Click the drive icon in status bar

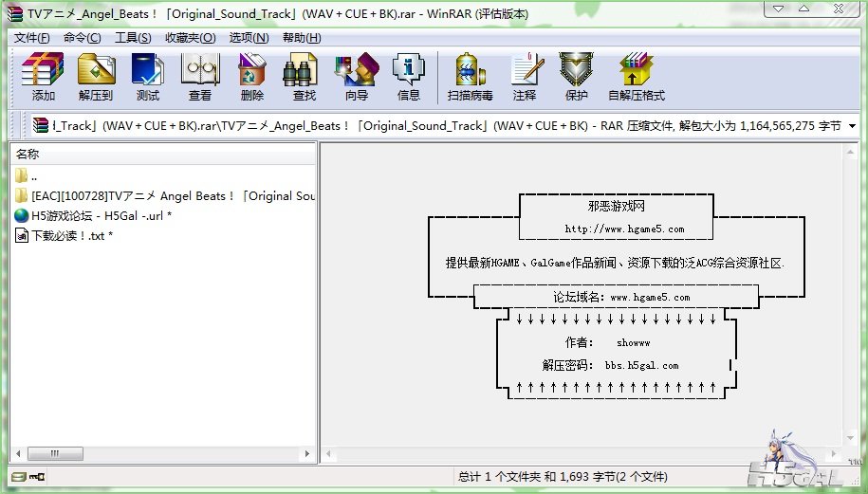point(19,476)
